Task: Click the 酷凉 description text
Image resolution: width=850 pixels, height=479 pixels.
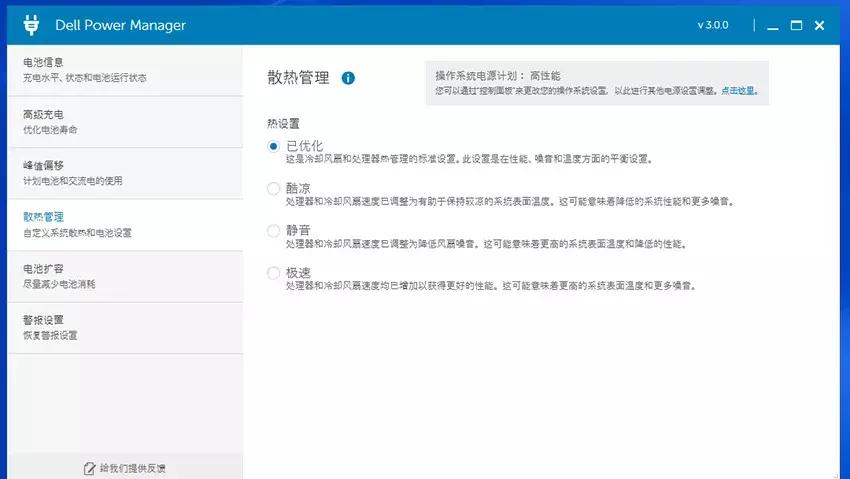Action: (510, 202)
